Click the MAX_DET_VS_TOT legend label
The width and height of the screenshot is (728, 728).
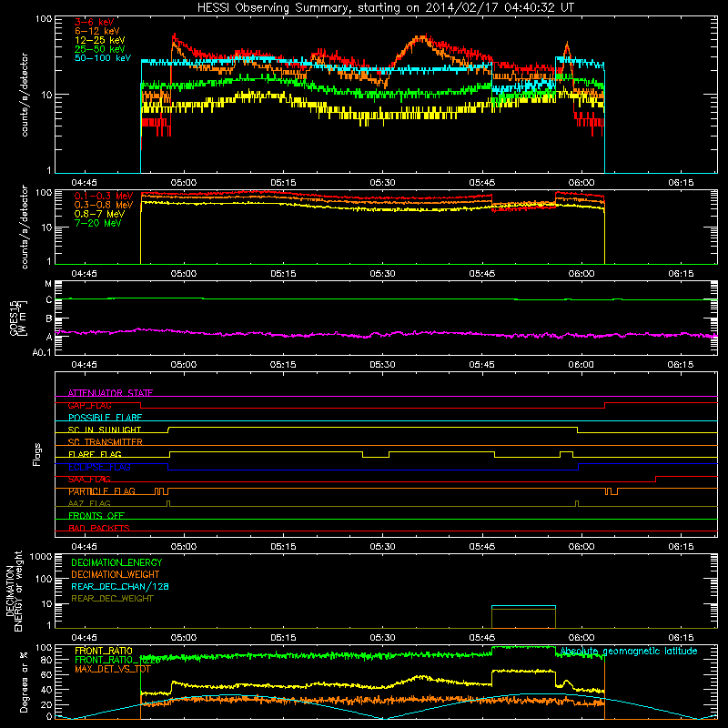(113, 669)
